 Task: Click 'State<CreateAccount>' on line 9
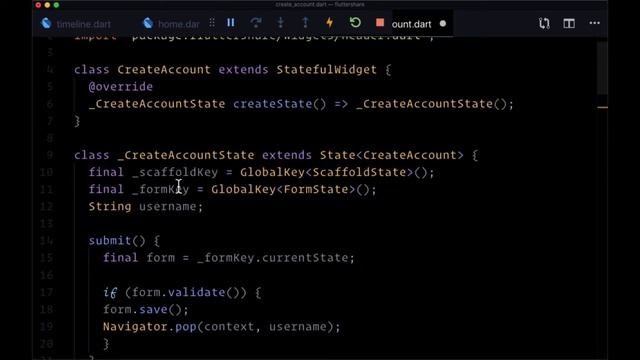(391, 155)
